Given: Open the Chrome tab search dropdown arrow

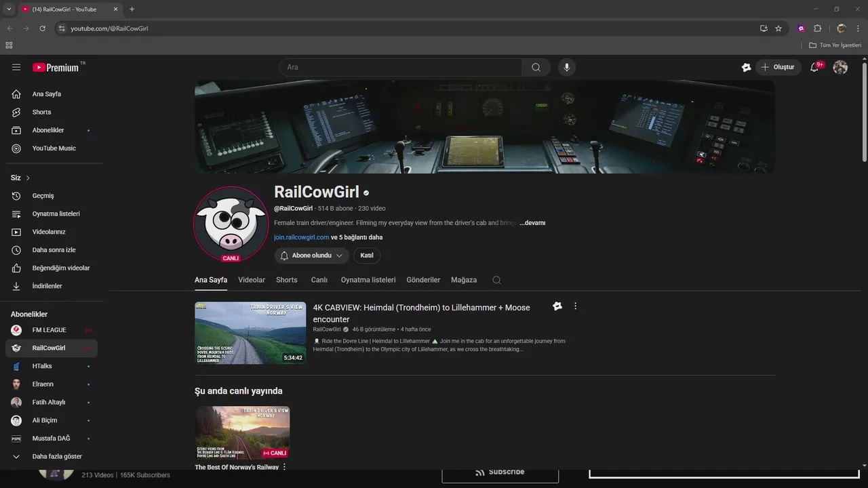Looking at the screenshot, I should pos(9,9).
